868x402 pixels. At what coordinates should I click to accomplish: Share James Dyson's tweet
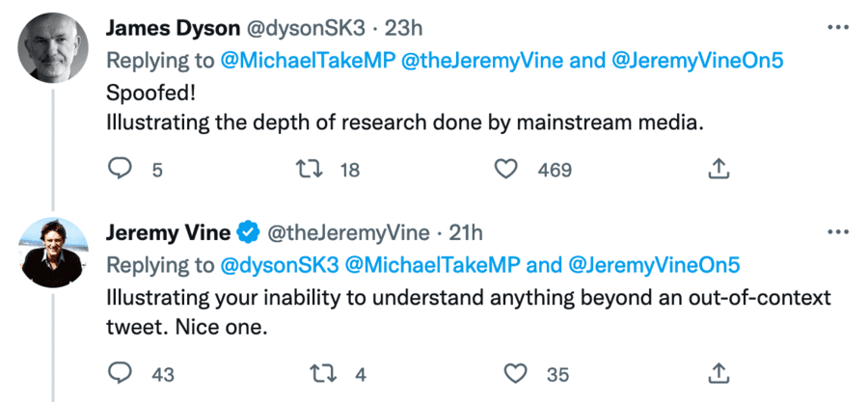point(718,170)
